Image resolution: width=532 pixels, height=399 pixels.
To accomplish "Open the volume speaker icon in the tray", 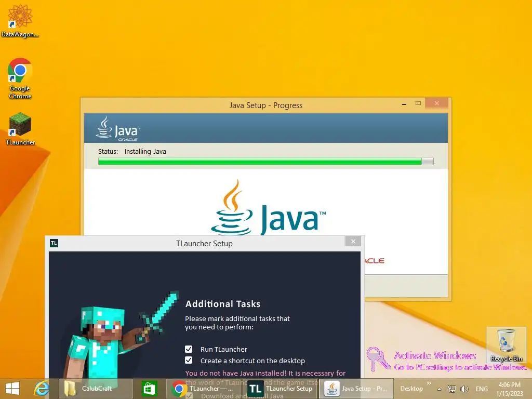I will click(x=464, y=389).
